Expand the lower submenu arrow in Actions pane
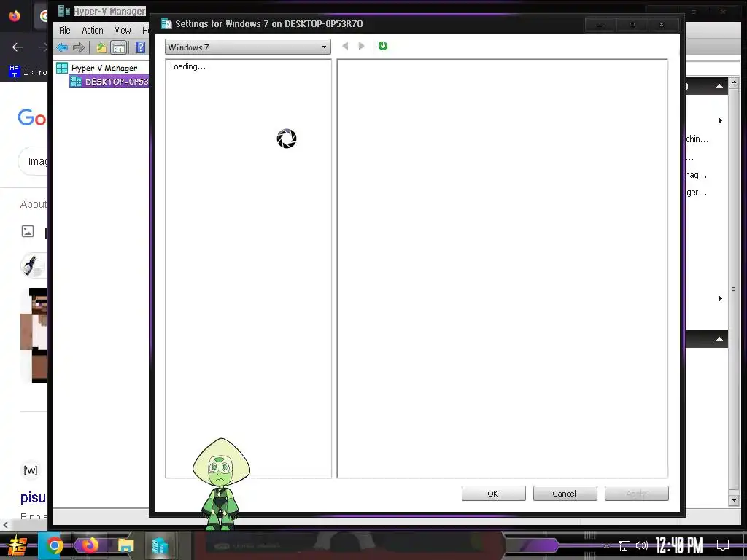747x560 pixels. (720, 298)
